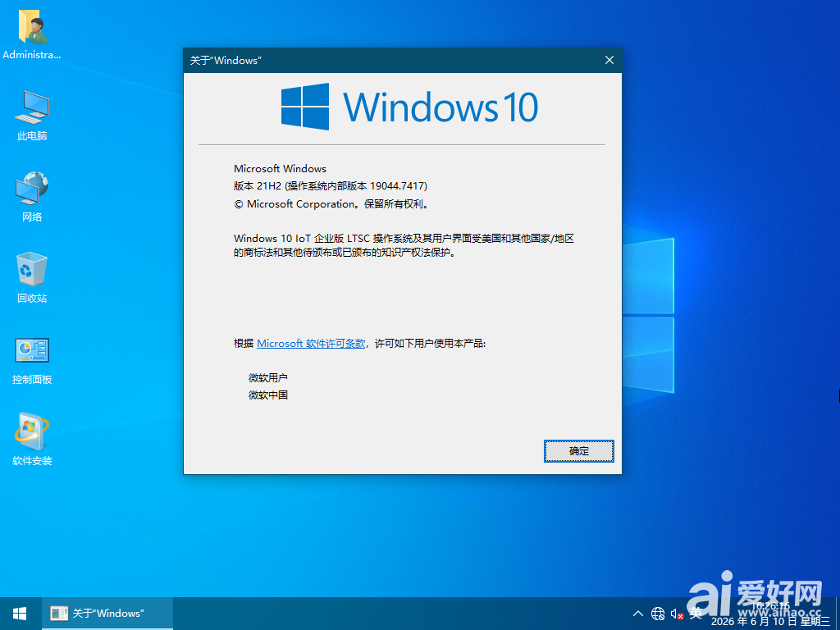The image size is (840, 630).
Task: Open the Windows Start menu button
Action: tap(21, 614)
